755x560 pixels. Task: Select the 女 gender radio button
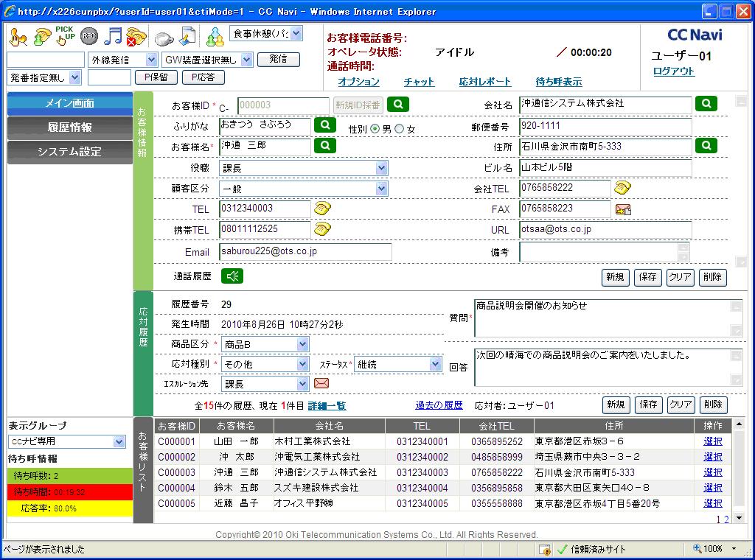click(399, 129)
